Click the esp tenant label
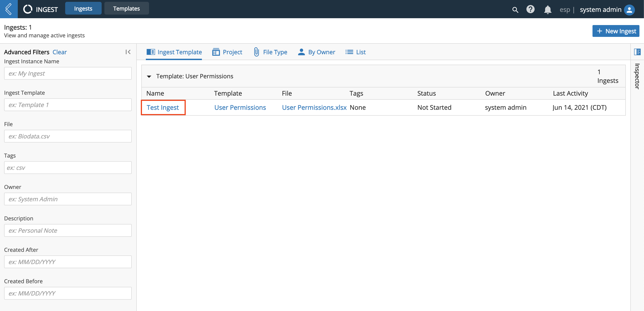 click(x=564, y=10)
